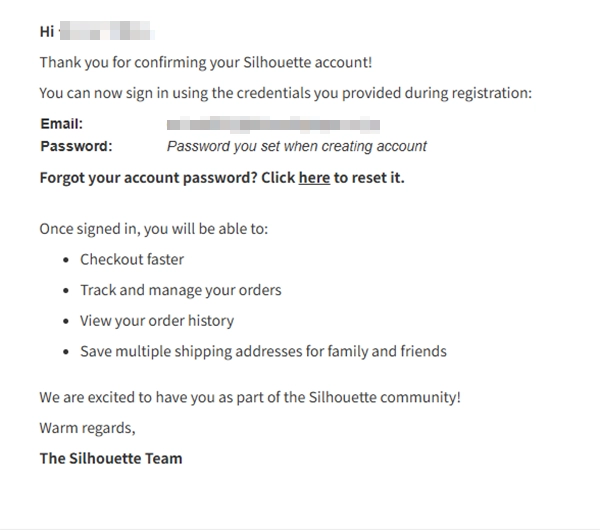
Task: Click "The Silhouette Team" signature
Action: click(110, 459)
